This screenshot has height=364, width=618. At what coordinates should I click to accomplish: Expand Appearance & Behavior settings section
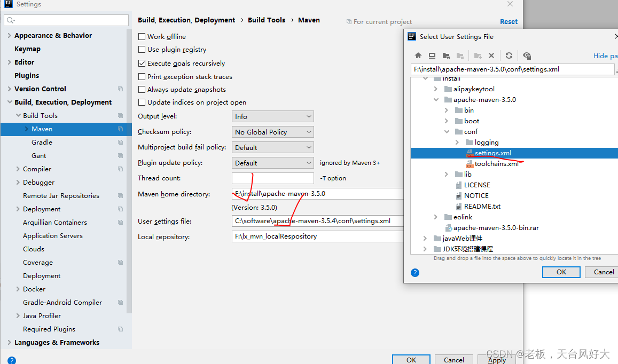click(x=9, y=35)
